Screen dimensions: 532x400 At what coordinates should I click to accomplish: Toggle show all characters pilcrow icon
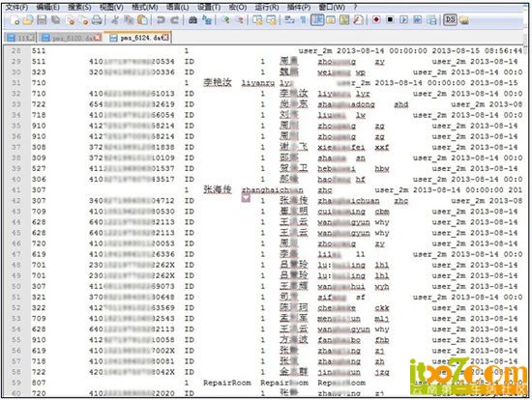303,20
